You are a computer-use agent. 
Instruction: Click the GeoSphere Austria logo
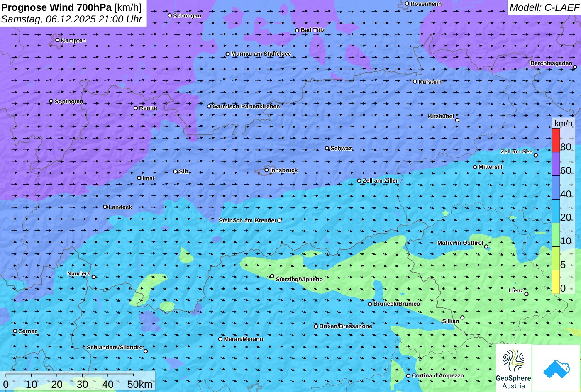[513, 368]
